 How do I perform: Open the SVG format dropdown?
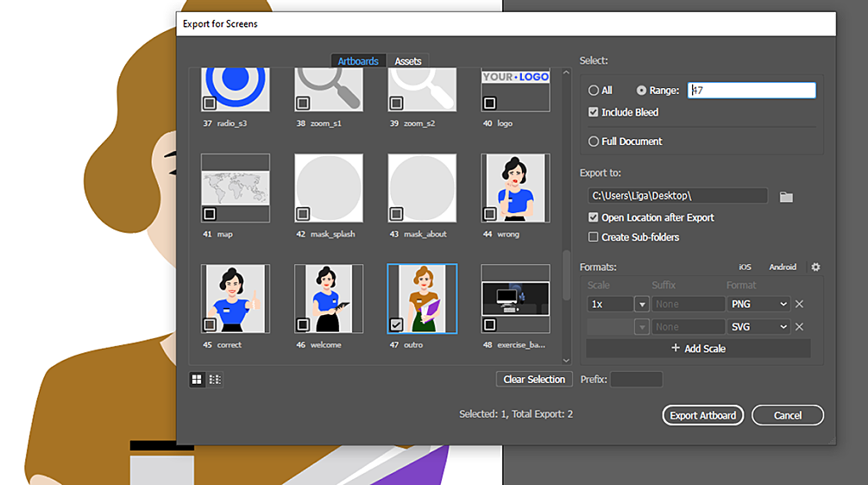758,327
